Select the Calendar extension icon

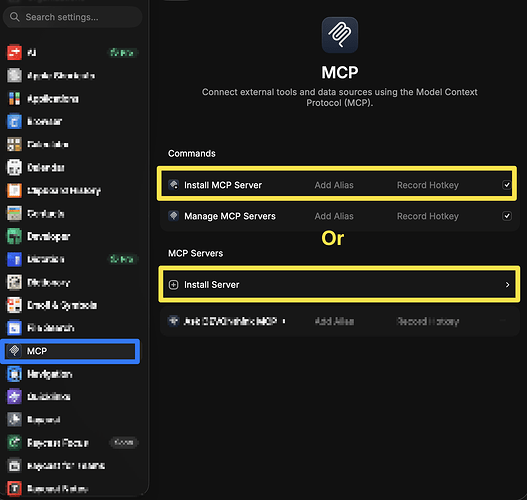(14, 167)
